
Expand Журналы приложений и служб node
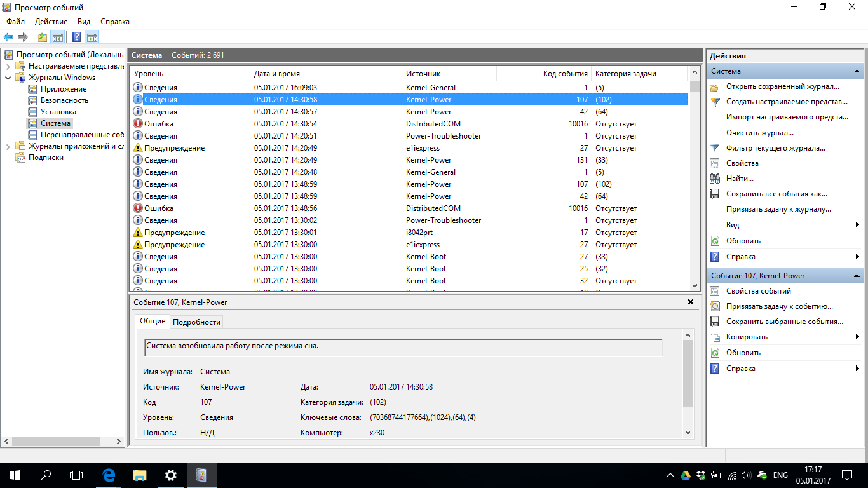point(8,146)
